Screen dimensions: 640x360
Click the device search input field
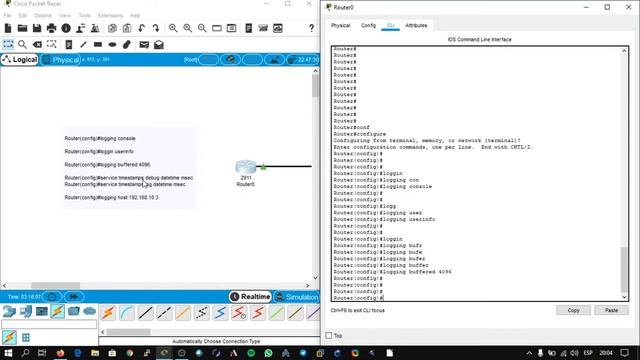(x=49, y=324)
